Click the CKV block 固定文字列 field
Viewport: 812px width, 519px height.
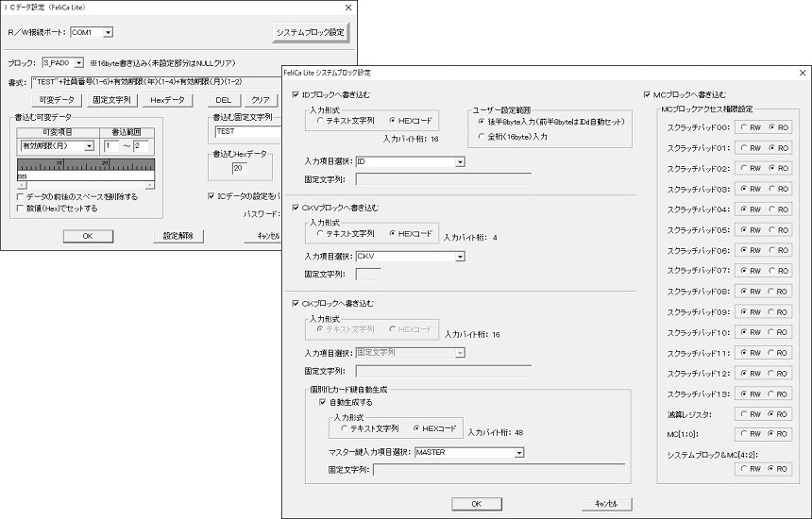(x=369, y=275)
